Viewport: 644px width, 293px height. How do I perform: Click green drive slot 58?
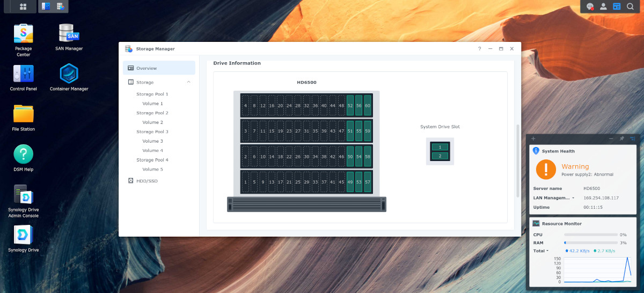[x=368, y=156]
